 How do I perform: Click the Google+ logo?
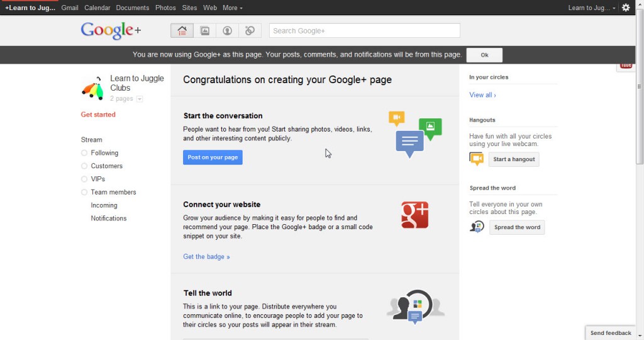[x=111, y=30]
